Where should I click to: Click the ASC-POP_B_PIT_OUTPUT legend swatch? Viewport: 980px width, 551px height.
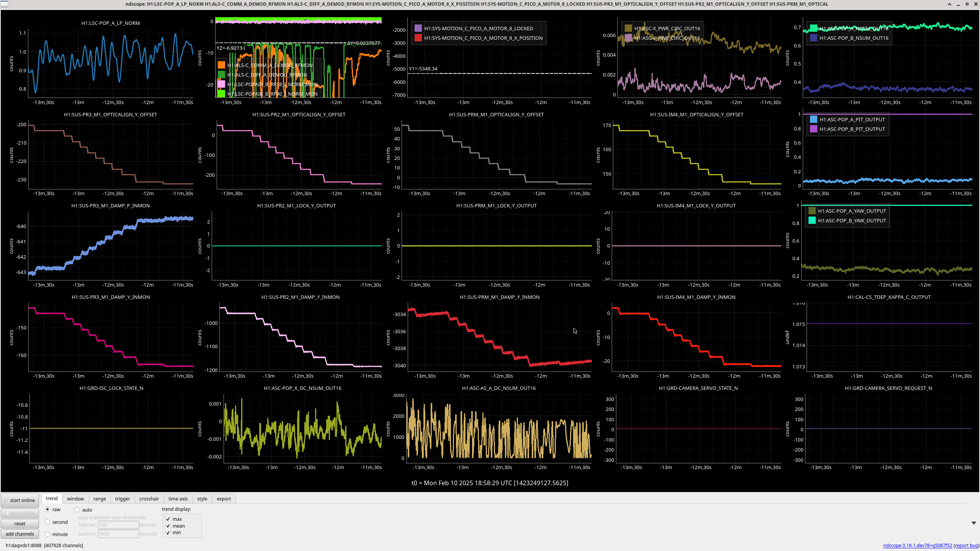pyautogui.click(x=813, y=129)
